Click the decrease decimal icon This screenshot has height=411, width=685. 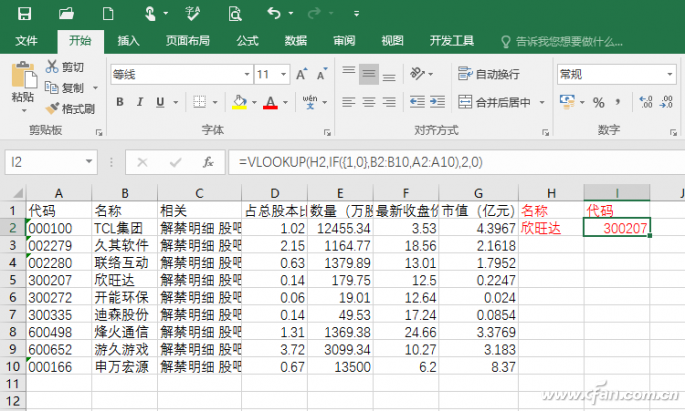pyautogui.click(x=666, y=102)
